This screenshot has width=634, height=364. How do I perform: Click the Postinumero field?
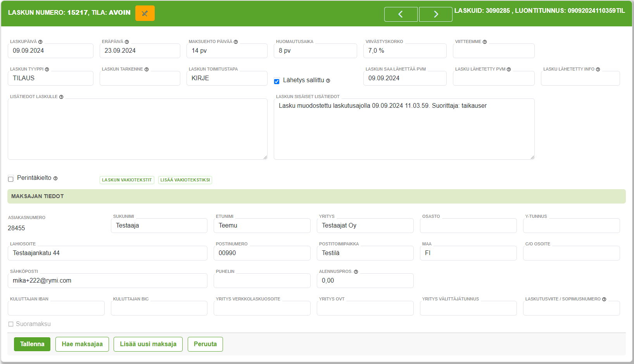pos(262,253)
